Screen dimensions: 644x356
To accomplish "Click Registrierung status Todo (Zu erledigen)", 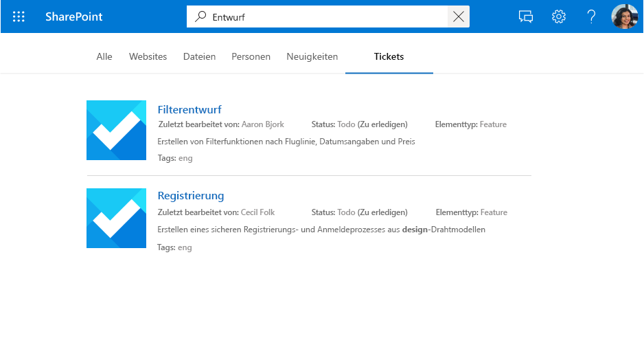I will [x=359, y=212].
